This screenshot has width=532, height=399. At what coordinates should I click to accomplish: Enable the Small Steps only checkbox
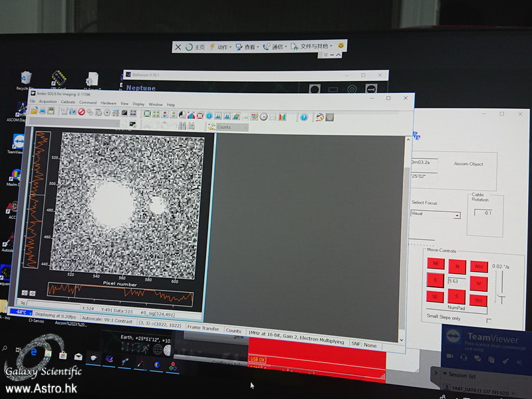pos(489,321)
